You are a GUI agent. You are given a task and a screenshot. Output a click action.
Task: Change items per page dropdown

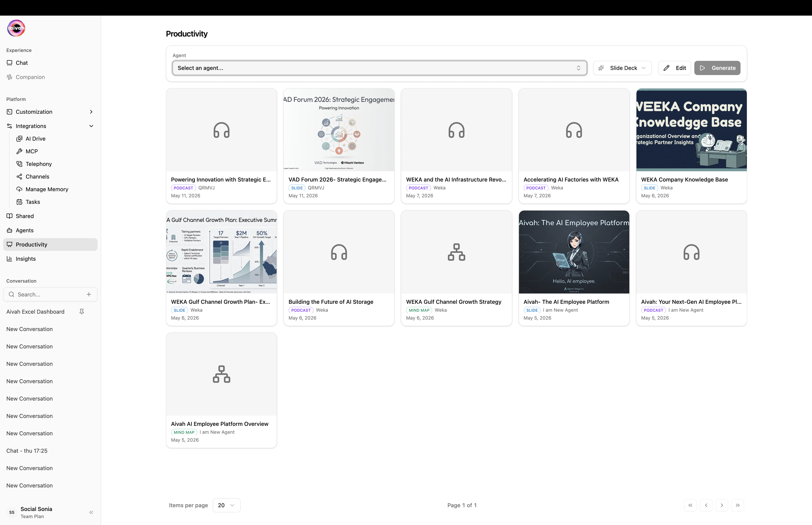point(226,505)
